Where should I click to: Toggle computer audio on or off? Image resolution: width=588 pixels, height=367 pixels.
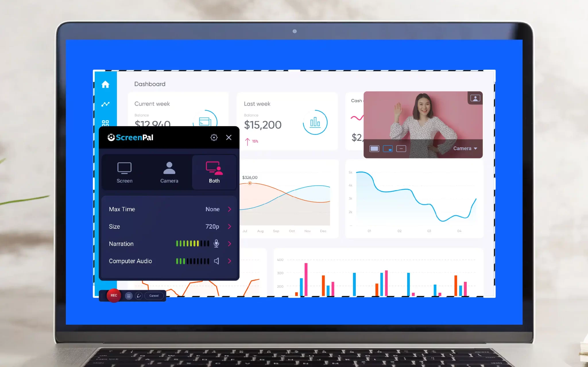216,261
